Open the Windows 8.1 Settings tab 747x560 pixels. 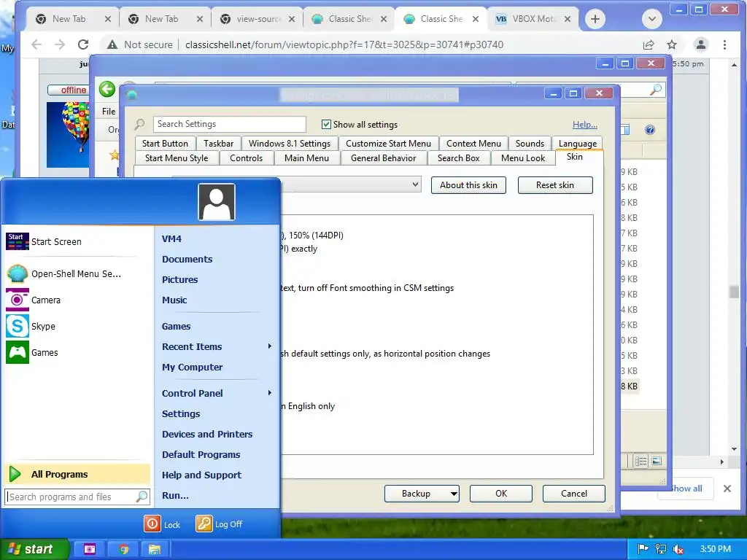click(290, 144)
